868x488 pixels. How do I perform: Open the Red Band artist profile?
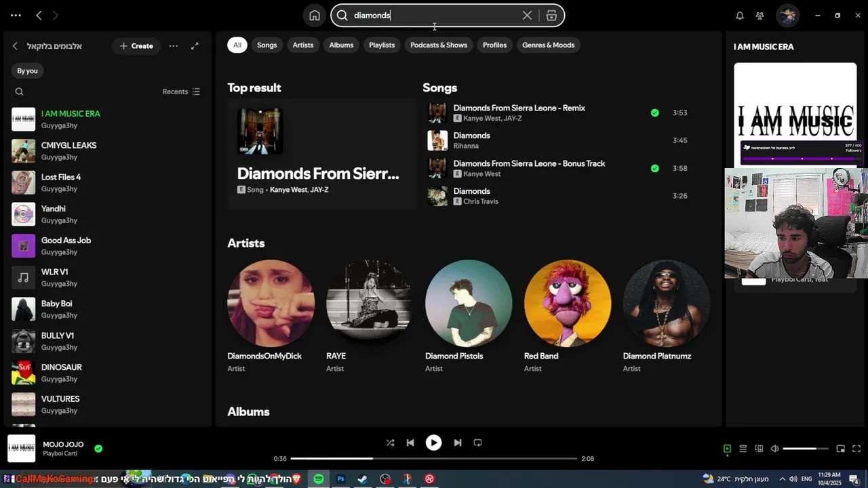568,317
